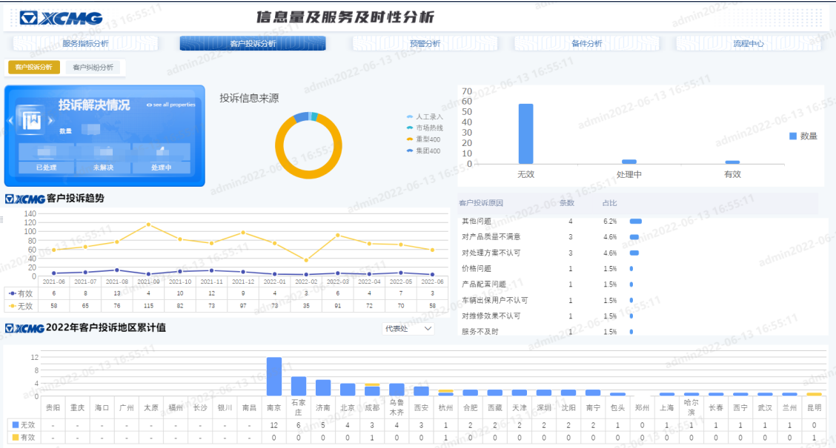
Task: Click the 2021-06 month label in trend chart
Action: (54, 281)
